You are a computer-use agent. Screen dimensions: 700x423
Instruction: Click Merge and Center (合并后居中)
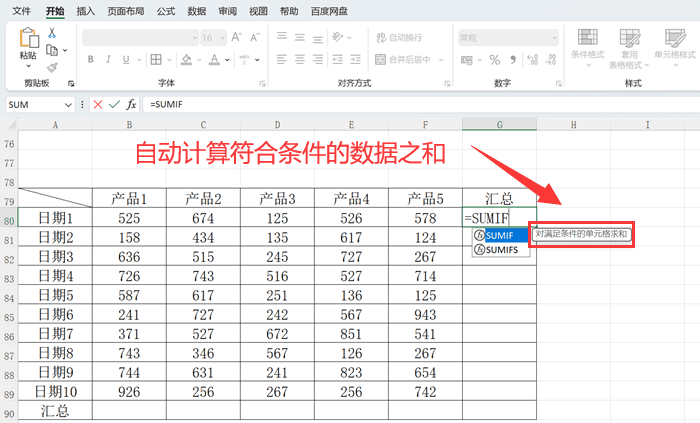(x=403, y=59)
